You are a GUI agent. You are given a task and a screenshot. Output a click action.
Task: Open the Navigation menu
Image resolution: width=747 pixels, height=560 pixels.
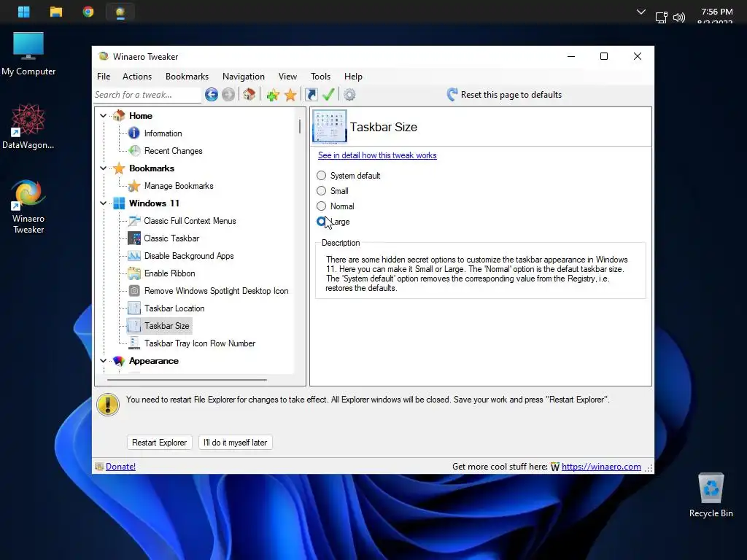(x=244, y=76)
